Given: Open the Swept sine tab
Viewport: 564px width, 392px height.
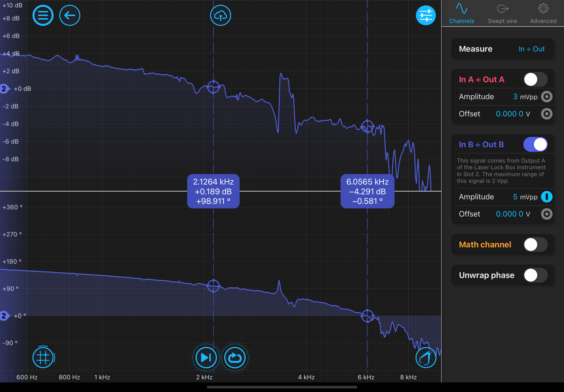Looking at the screenshot, I should click(503, 14).
